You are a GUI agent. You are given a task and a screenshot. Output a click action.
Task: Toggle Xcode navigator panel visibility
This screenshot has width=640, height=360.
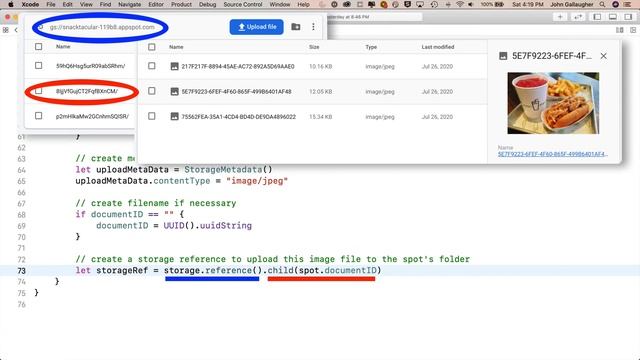pos(597,17)
